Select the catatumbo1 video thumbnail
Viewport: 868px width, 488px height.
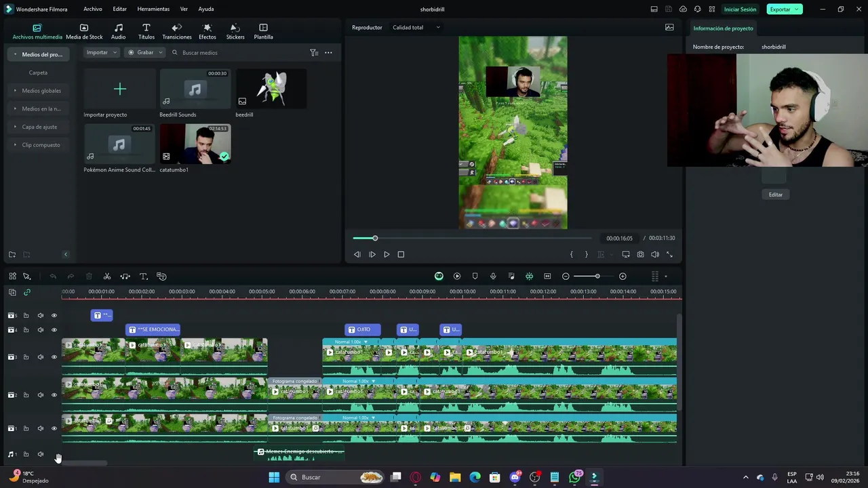[195, 144]
